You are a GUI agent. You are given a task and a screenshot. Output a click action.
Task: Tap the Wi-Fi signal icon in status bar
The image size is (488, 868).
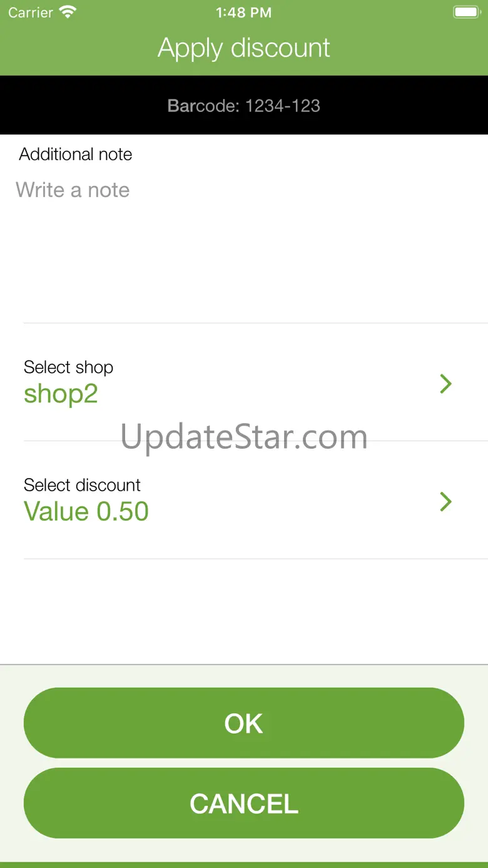pos(67,13)
